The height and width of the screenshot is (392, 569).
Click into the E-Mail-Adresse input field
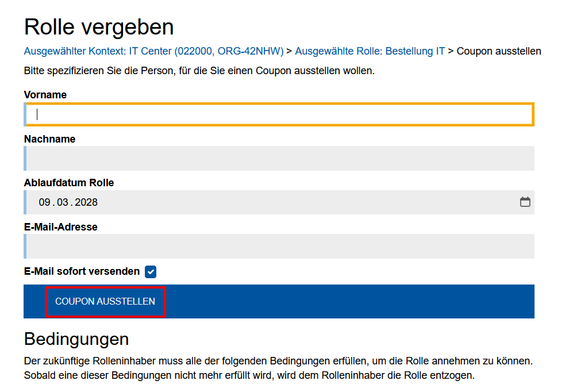[x=279, y=246]
